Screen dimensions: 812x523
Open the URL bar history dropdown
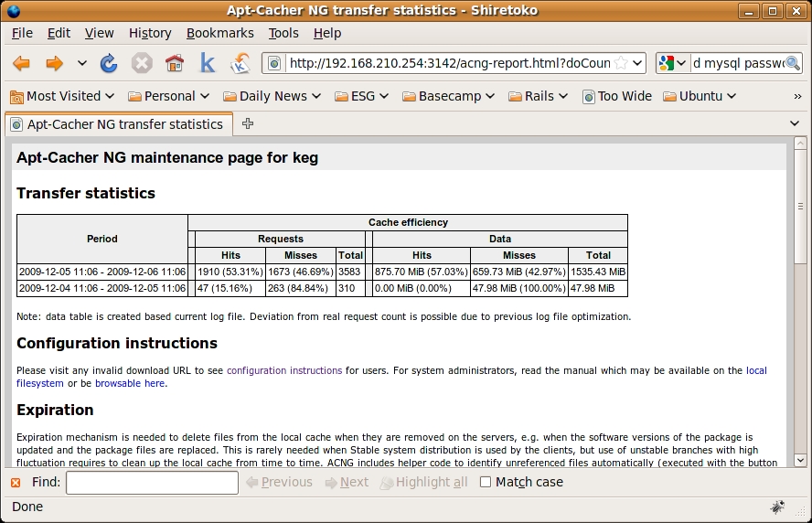[637, 63]
